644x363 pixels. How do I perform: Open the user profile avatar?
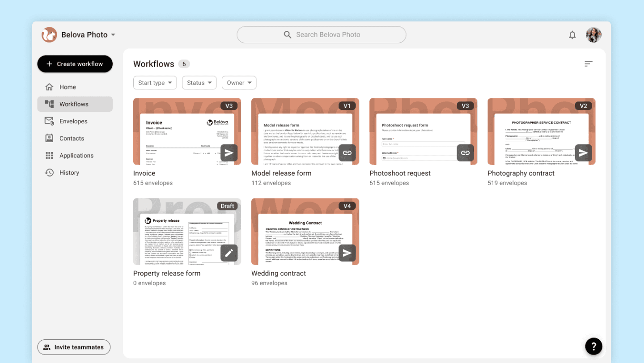click(x=594, y=35)
